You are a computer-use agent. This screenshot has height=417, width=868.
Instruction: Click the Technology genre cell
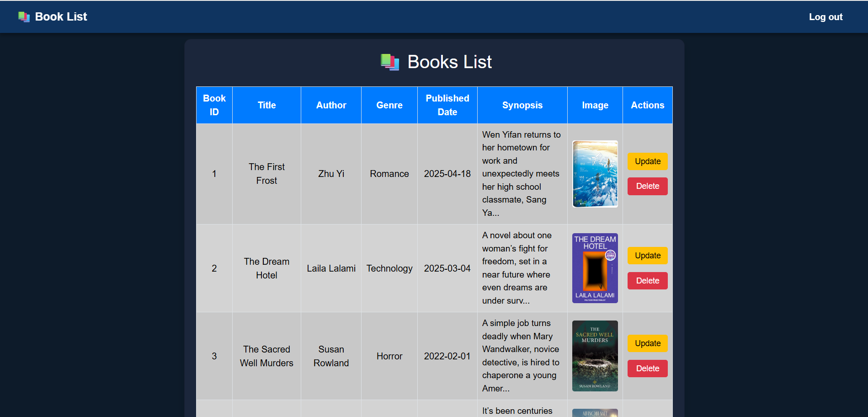click(x=389, y=268)
